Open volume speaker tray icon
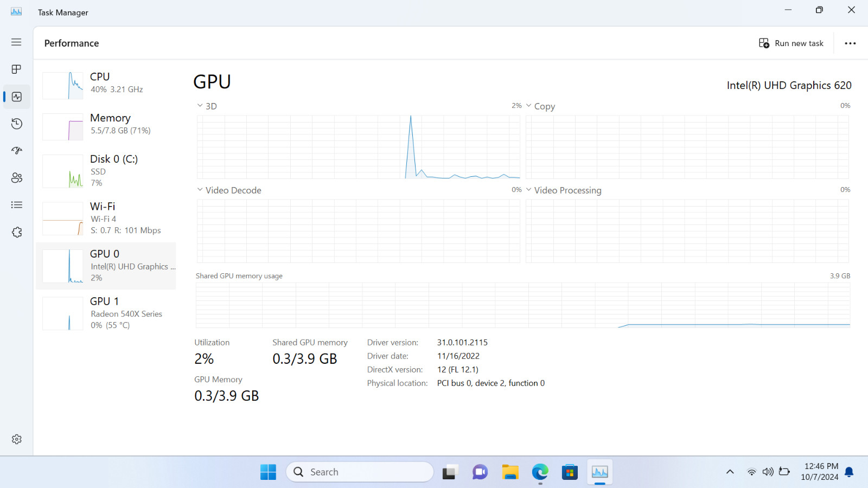The width and height of the screenshot is (868, 488). (768, 472)
